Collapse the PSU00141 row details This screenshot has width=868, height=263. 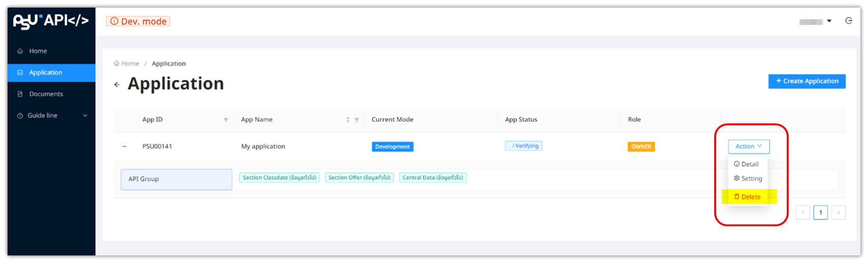pos(124,146)
